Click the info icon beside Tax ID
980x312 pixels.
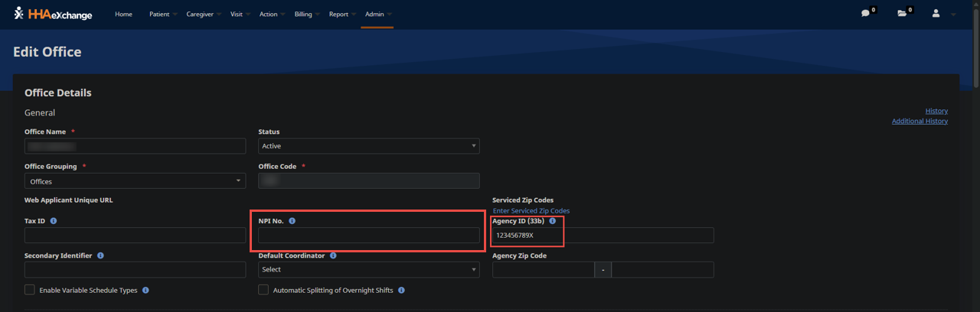tap(54, 221)
